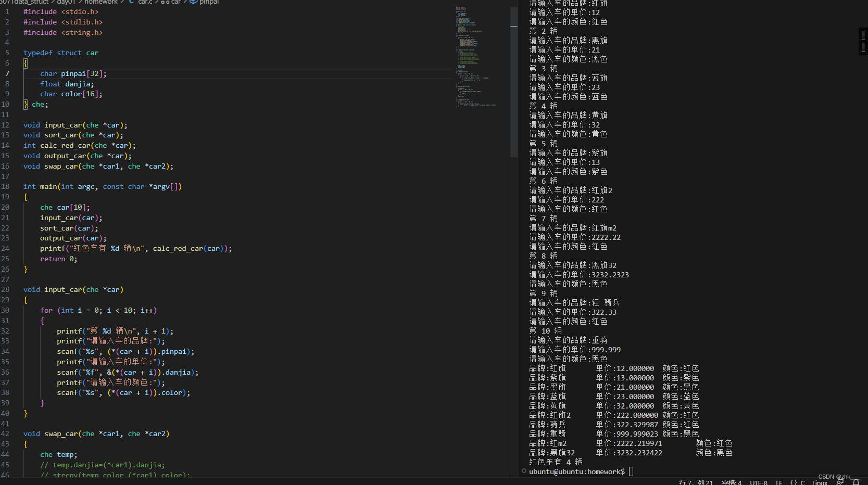Click scanf reading '.pinpai' on line 34
Image resolution: width=868 pixels, height=485 pixels.
(125, 351)
